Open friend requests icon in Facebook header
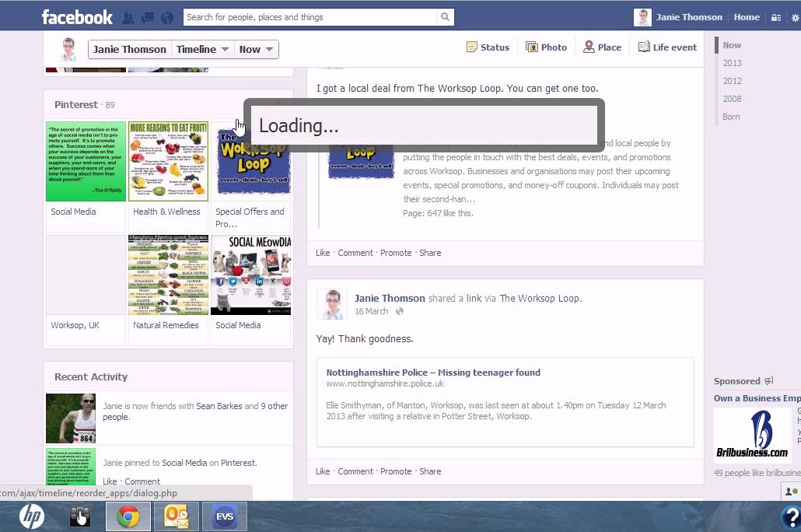Viewport: 801px width, 532px height. pos(128,18)
